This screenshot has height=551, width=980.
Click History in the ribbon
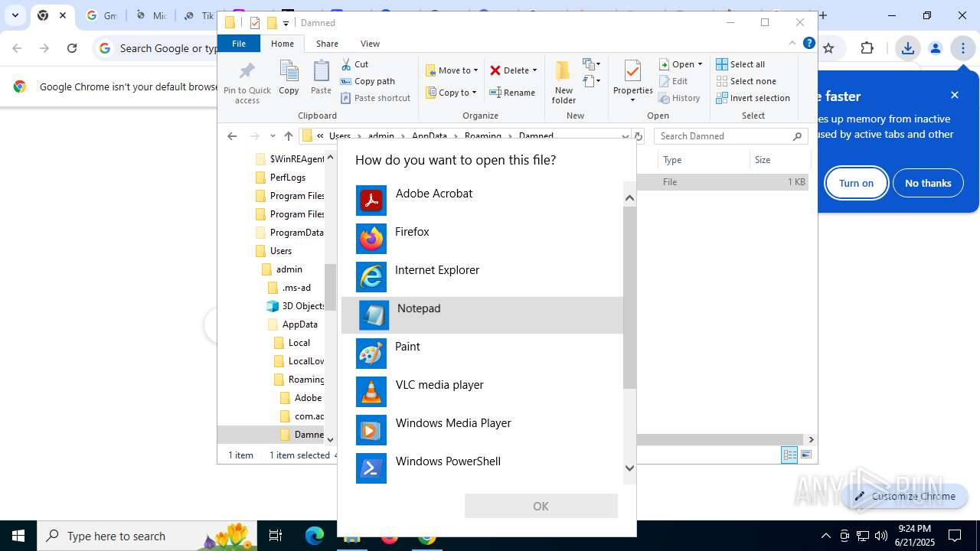click(680, 98)
